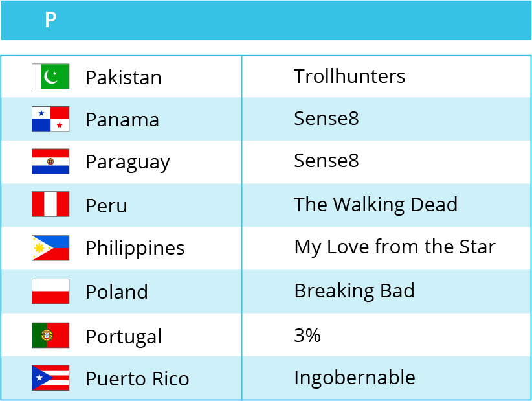Click Sense8 in the Panama row
Image resolution: width=532 pixels, height=401 pixels.
[326, 119]
